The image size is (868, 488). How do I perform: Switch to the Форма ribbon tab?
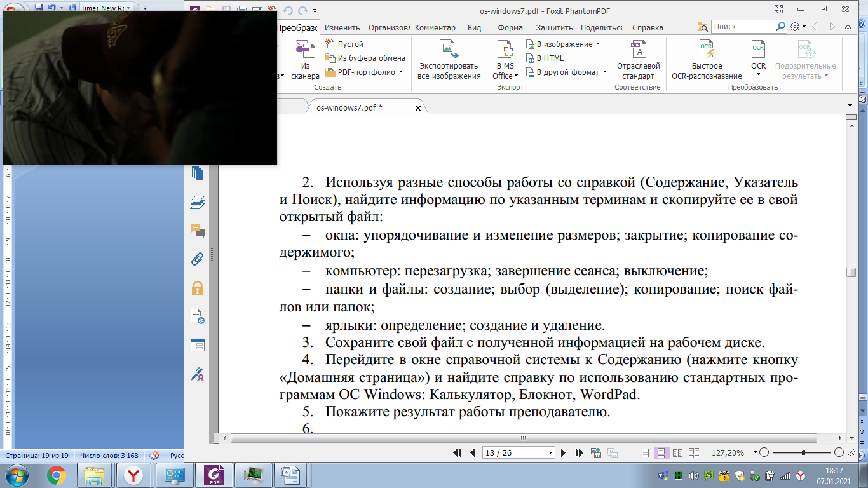click(x=510, y=27)
